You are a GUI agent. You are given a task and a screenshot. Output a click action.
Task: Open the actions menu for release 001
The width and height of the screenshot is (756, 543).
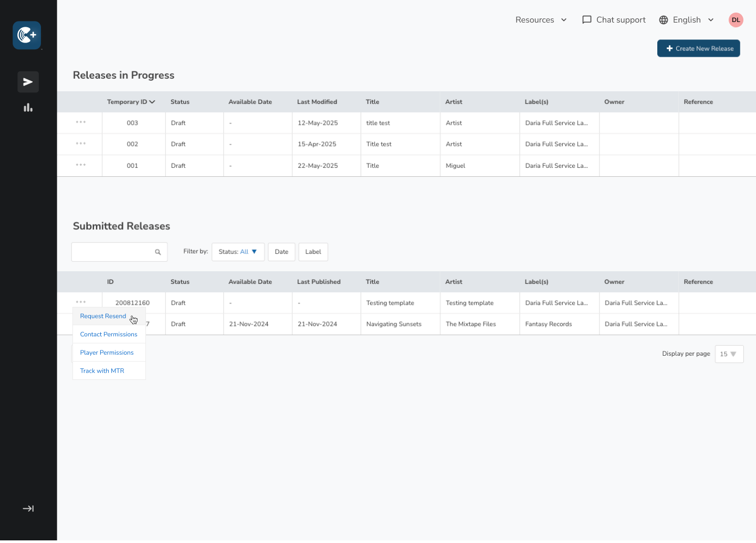[81, 165]
